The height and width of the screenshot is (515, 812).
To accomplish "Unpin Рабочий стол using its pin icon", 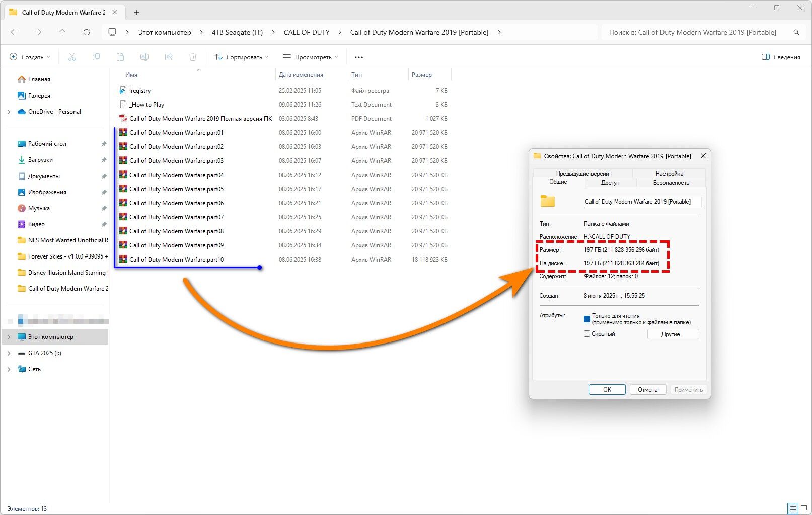I will click(x=104, y=144).
